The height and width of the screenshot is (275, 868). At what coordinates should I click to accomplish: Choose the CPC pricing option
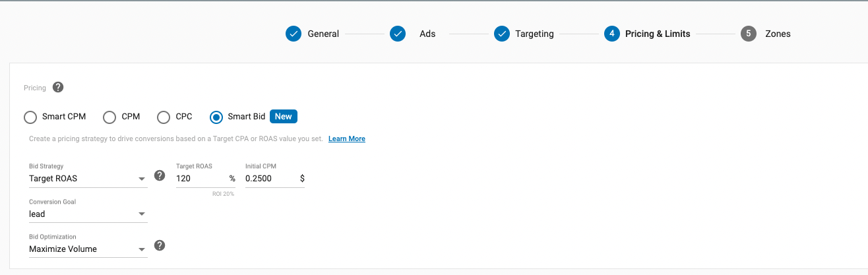pyautogui.click(x=164, y=117)
